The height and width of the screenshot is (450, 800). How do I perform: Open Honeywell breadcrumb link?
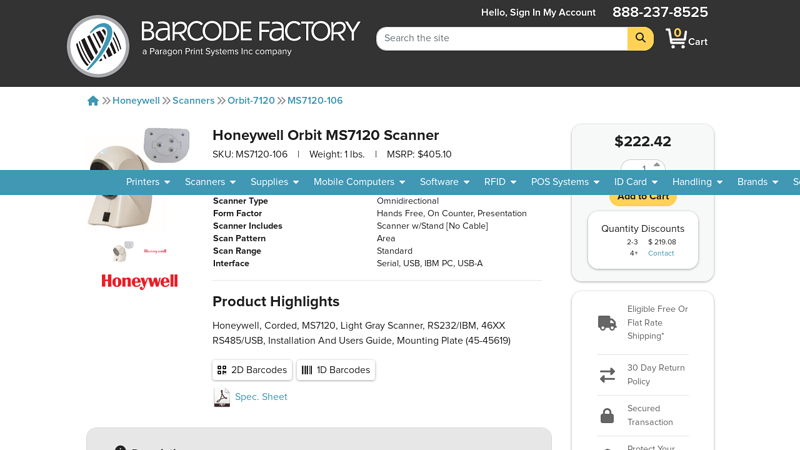136,101
